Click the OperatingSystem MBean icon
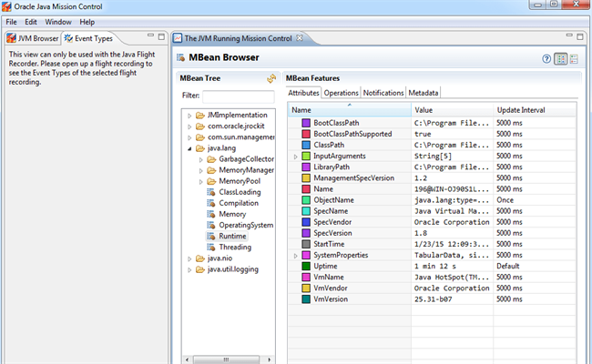Screen dimensions: 592x364 211,225
